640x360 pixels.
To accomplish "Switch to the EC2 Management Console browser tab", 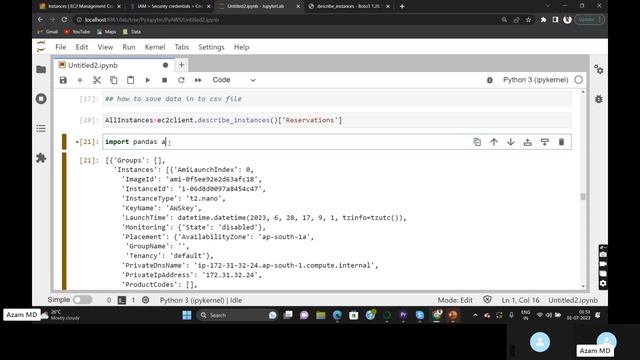I will [80, 7].
